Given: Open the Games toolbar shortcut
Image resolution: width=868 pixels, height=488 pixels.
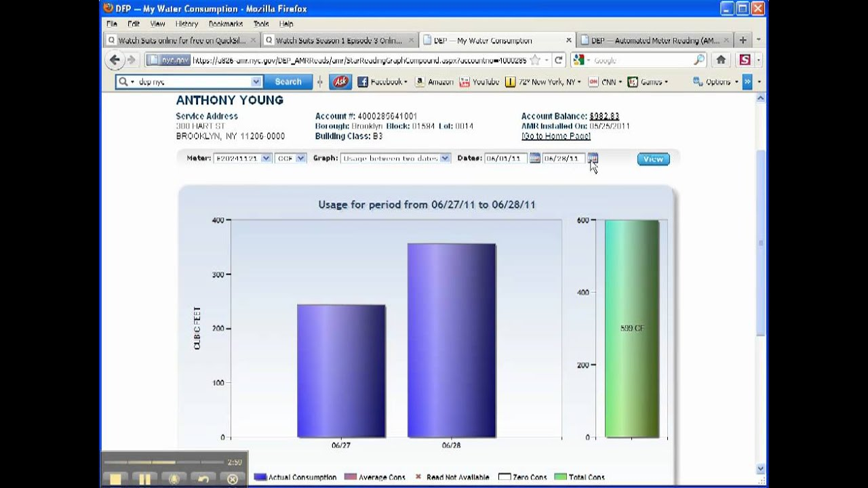Looking at the screenshot, I should [x=647, y=82].
